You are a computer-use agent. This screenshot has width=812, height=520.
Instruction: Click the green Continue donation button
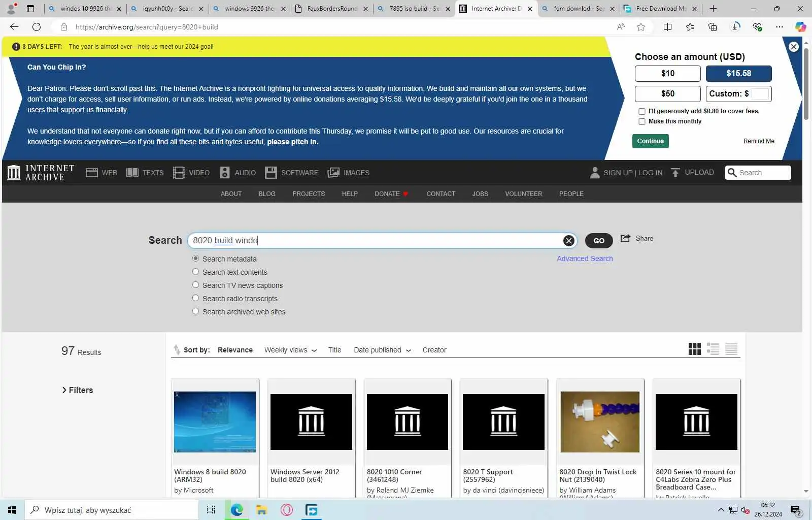[x=650, y=141]
